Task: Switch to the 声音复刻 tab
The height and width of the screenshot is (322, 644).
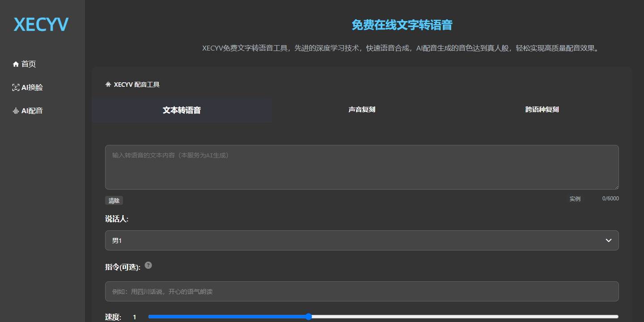Action: [x=362, y=110]
